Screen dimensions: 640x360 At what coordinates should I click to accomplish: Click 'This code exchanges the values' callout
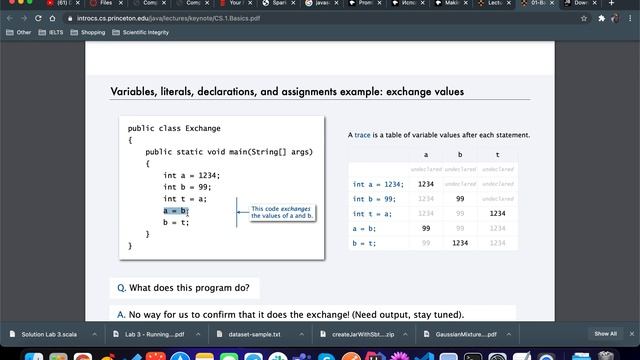click(282, 212)
